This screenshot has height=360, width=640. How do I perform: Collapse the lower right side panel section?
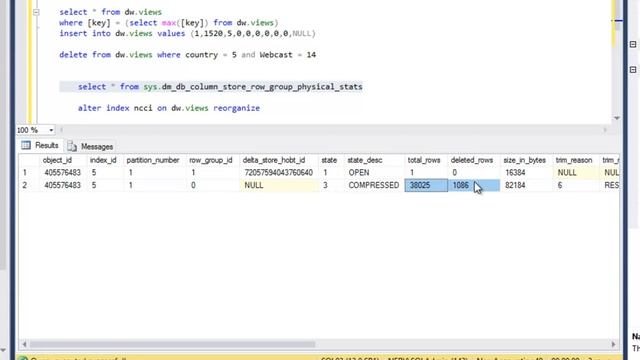[x=633, y=70]
